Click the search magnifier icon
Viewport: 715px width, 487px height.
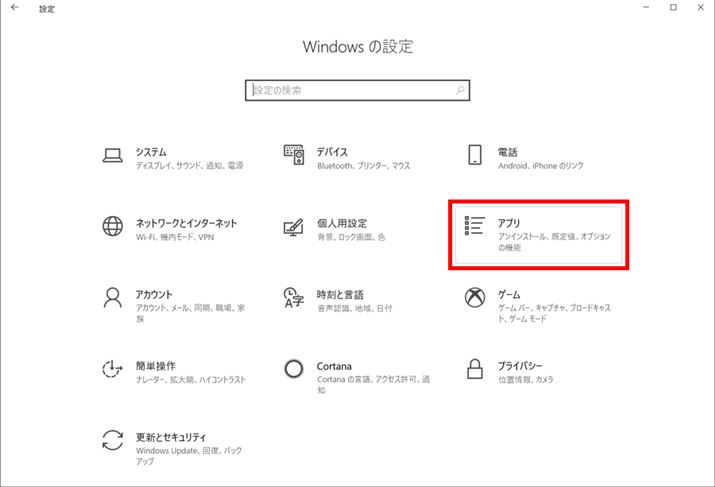[460, 90]
